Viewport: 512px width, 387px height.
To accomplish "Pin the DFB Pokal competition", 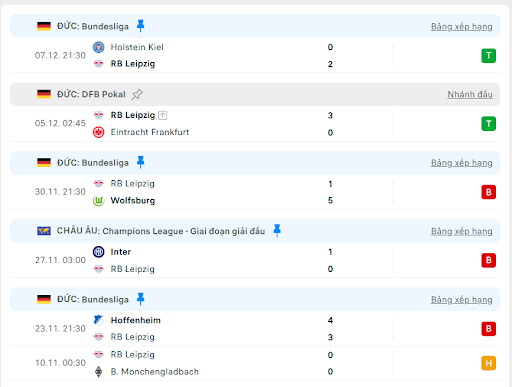I will pyautogui.click(x=137, y=95).
